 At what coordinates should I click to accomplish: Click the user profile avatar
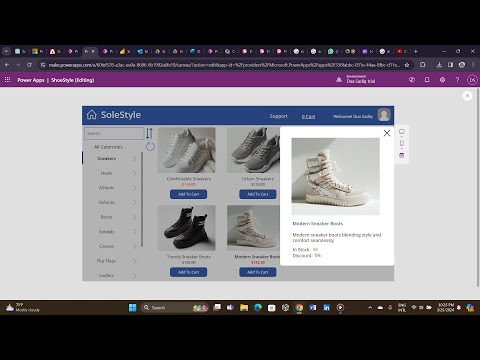coord(384,115)
